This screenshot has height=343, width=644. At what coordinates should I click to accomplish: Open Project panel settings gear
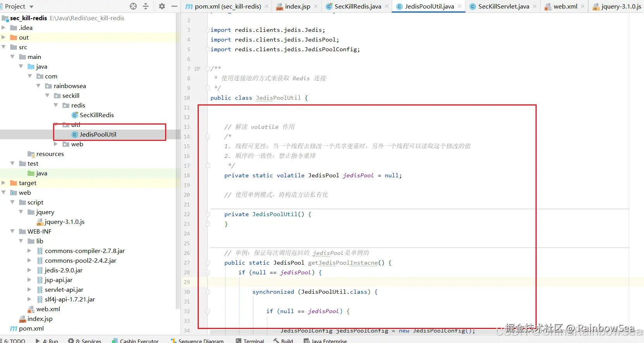point(162,6)
